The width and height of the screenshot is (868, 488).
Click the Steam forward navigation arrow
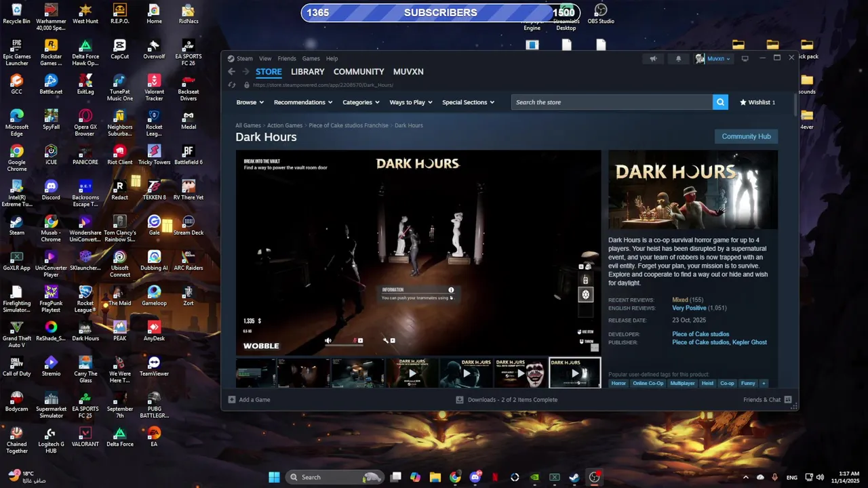pyautogui.click(x=245, y=71)
